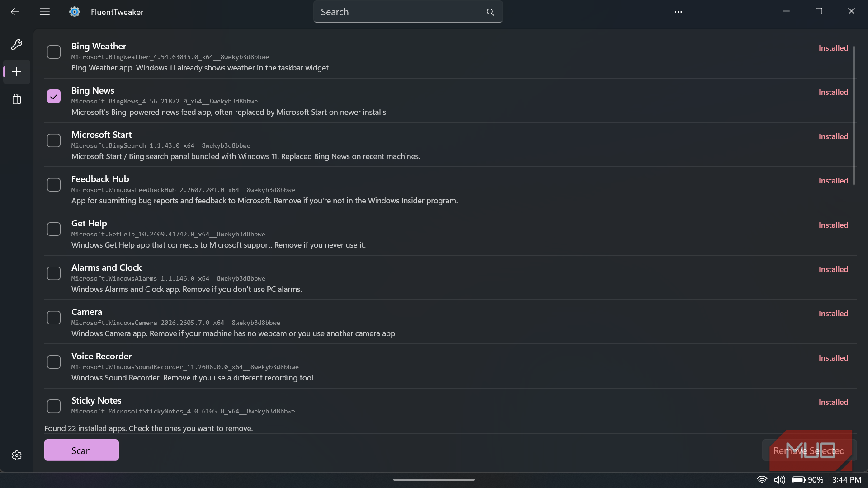Click the 90% battery percentage text
This screenshot has width=868, height=488.
[x=816, y=480]
